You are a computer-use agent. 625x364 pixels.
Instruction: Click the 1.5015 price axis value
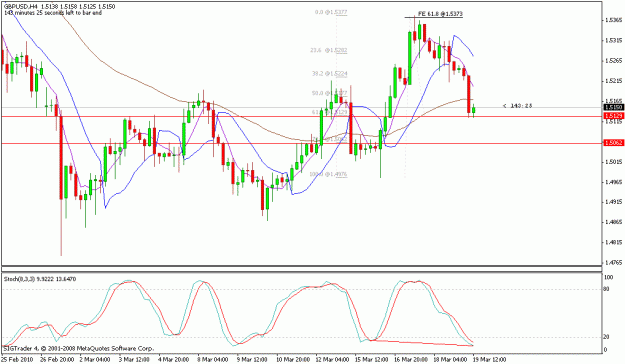click(613, 162)
